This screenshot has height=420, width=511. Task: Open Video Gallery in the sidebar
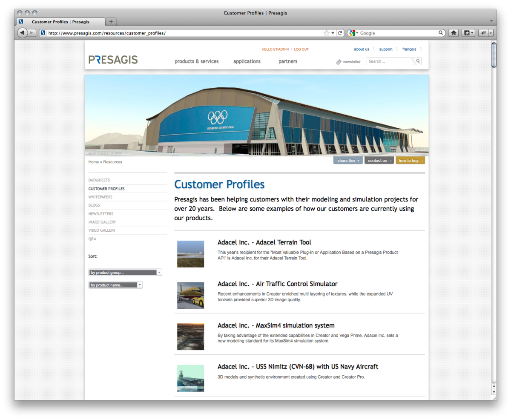[102, 230]
